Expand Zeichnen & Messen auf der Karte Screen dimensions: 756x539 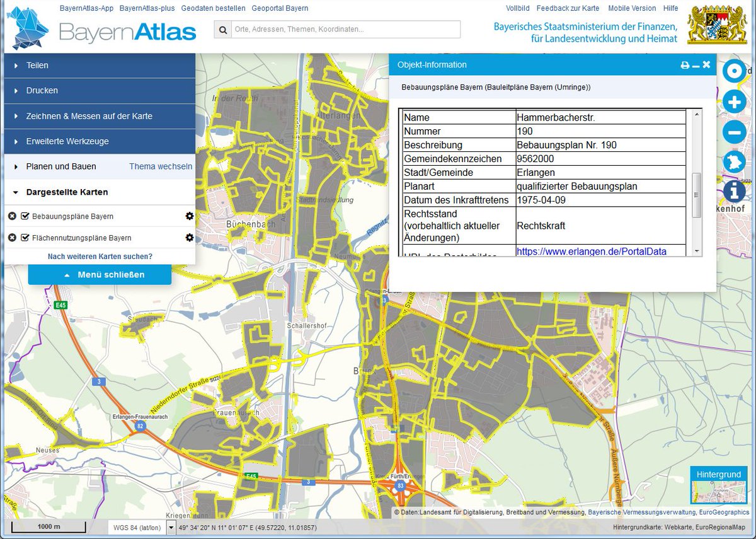pyautogui.click(x=100, y=116)
